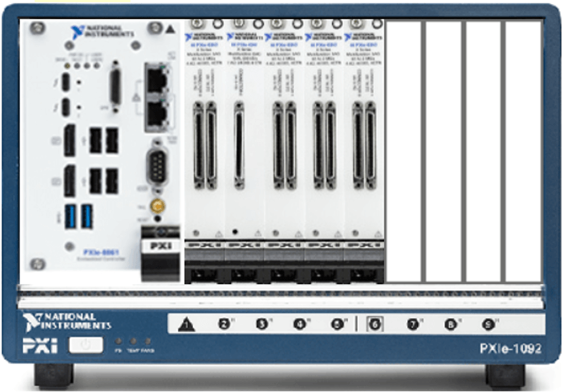Screen dimensions: 566x392
Task: Select the right blue USB 3.0 port
Action: (87, 216)
